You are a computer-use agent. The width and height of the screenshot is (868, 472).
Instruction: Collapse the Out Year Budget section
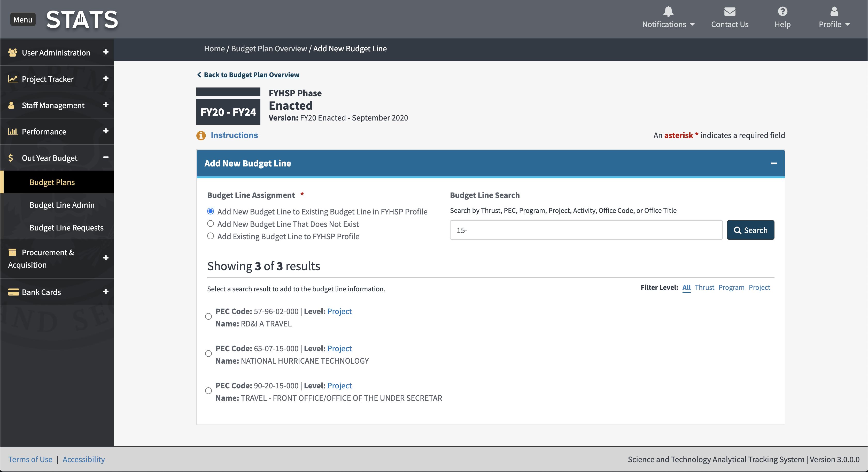[106, 157]
